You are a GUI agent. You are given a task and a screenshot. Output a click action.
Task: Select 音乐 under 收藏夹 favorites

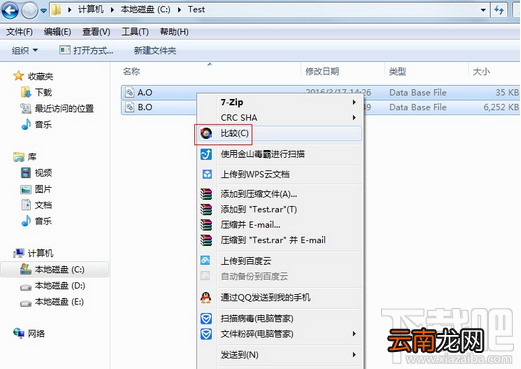tap(43, 125)
